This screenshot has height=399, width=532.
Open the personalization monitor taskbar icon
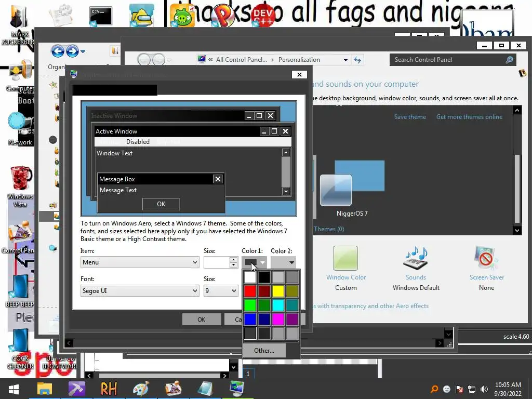click(237, 389)
